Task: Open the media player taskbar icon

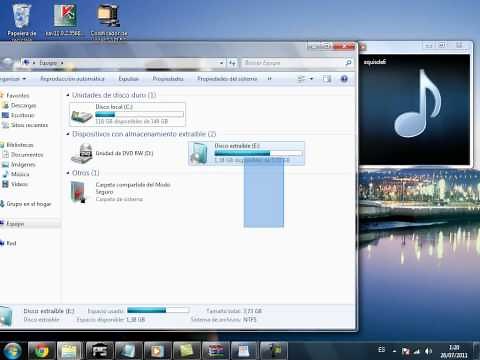Action: point(157,351)
